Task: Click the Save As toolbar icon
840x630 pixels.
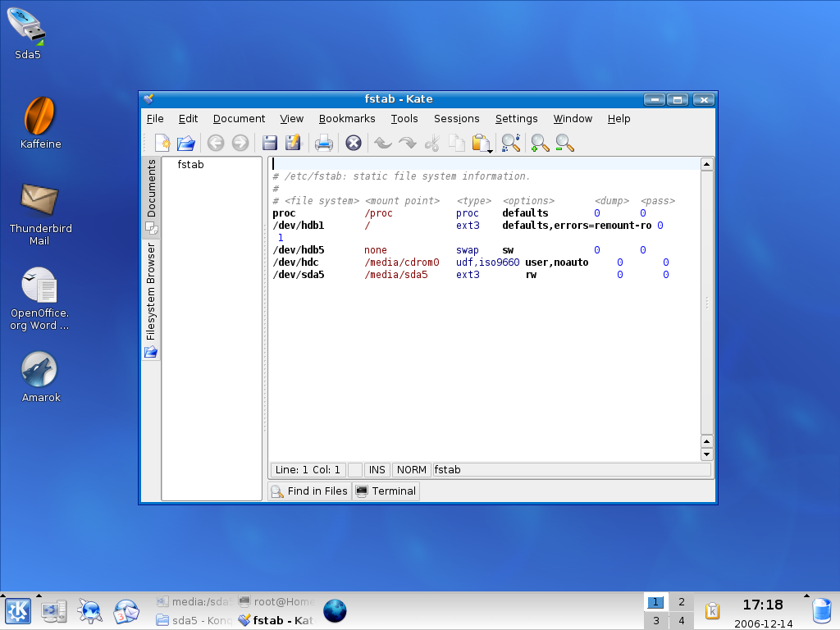Action: point(293,144)
